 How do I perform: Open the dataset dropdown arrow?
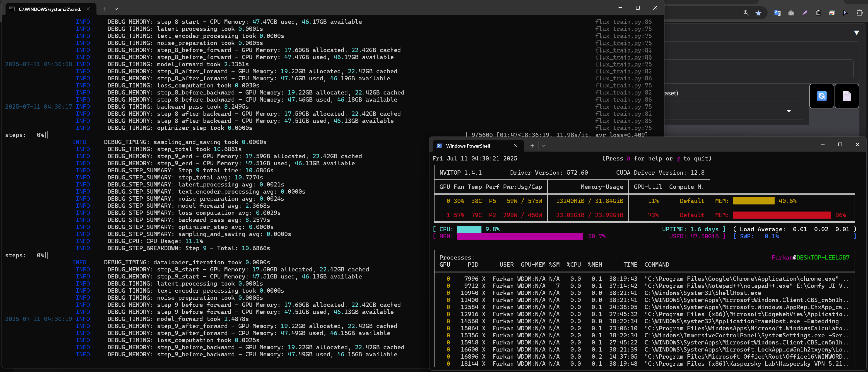[x=788, y=111]
